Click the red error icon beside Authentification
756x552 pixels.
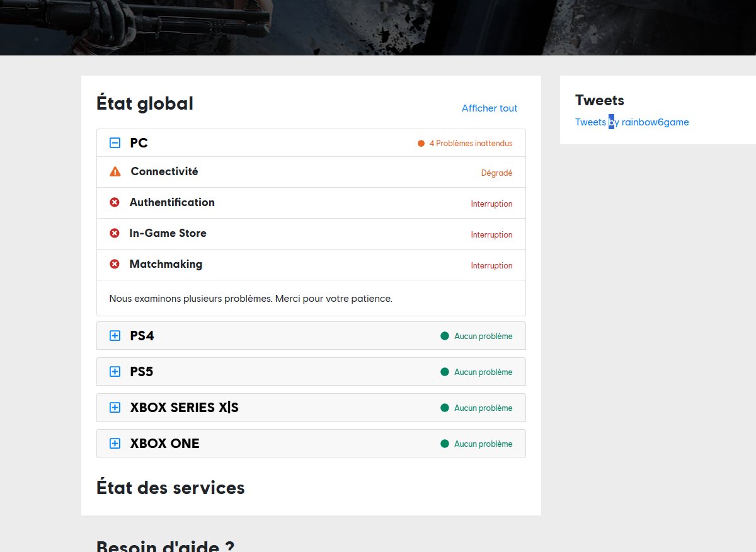[x=114, y=202]
